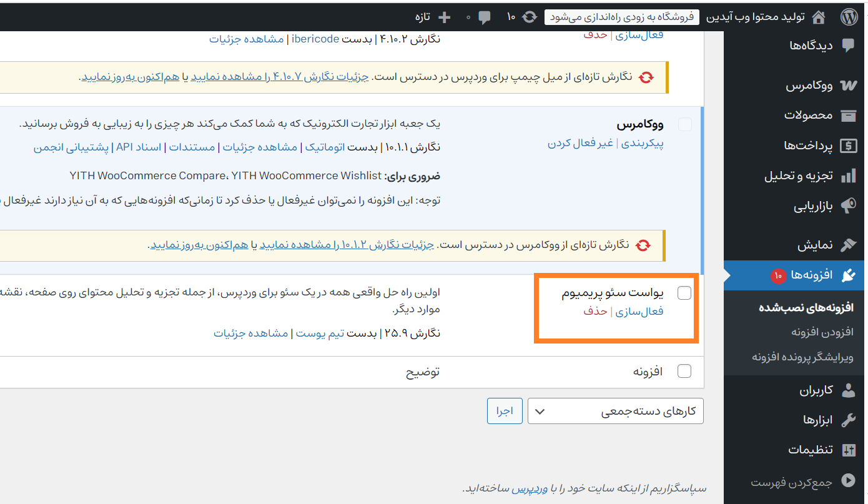The width and height of the screenshot is (868, 504).
Task: Click the Apply button for bulk actions
Action: (x=505, y=412)
